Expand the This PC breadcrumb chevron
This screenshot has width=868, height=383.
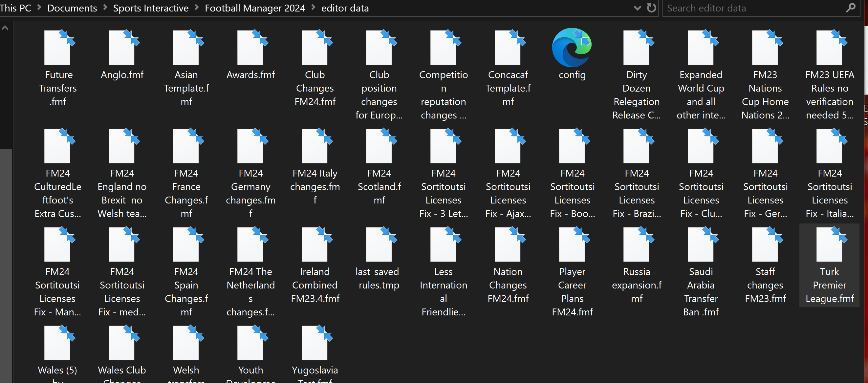click(x=39, y=8)
